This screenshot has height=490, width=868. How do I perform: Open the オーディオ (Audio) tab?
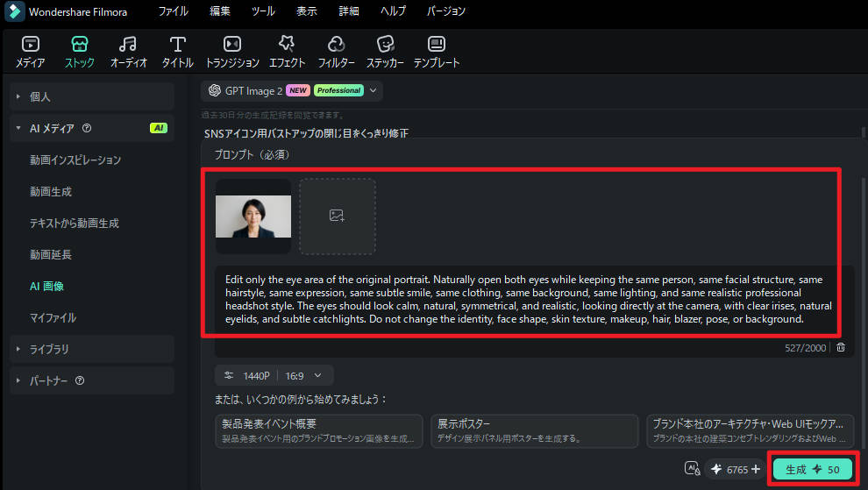pyautogui.click(x=128, y=52)
